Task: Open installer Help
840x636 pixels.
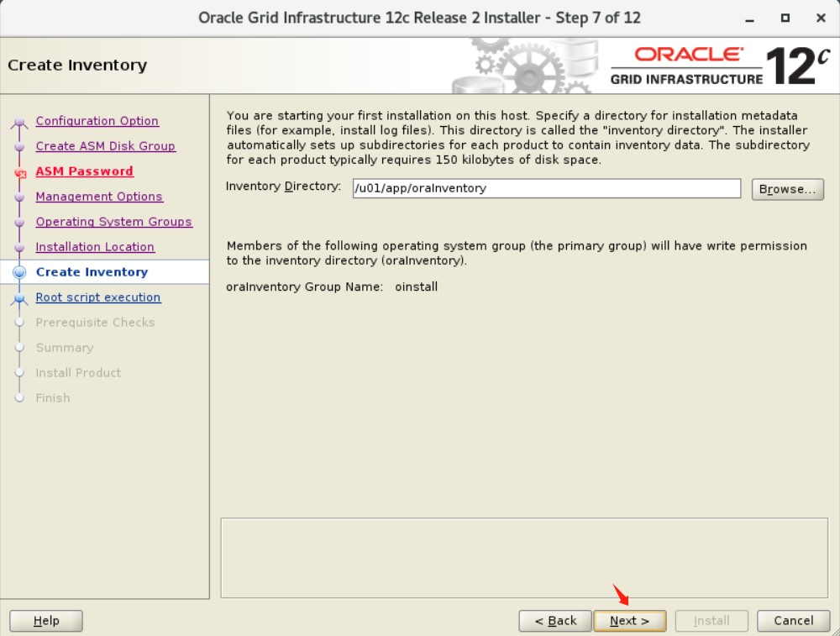Action: tap(45, 621)
